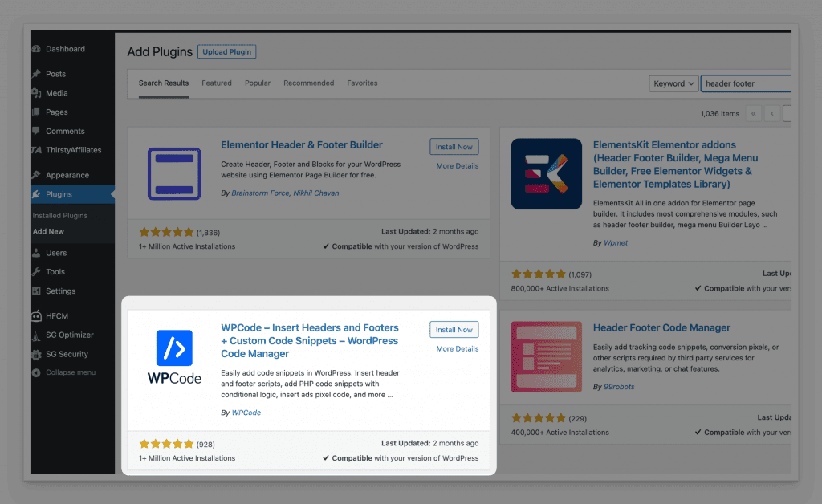Screen dimensions: 822x504
Task: Open the 99robots author link
Action: [x=619, y=387]
